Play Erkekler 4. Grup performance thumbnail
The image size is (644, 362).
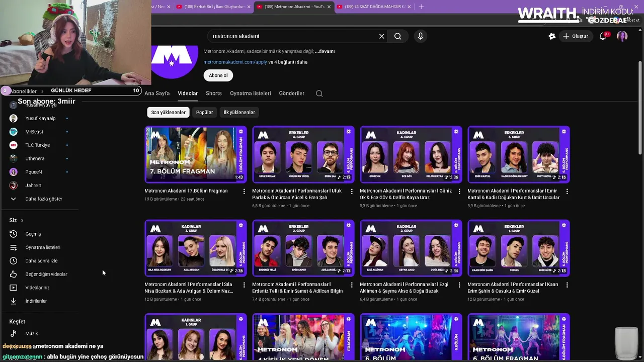[x=303, y=154]
